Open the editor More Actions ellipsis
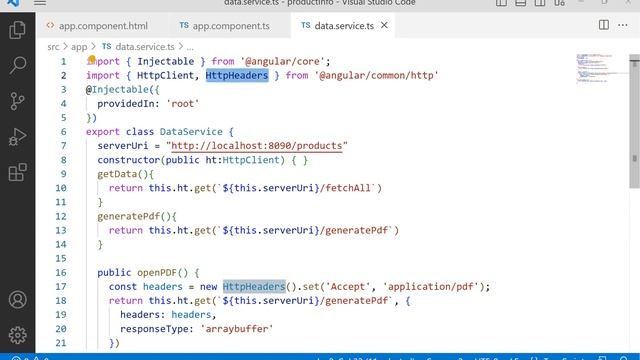 pos(622,25)
